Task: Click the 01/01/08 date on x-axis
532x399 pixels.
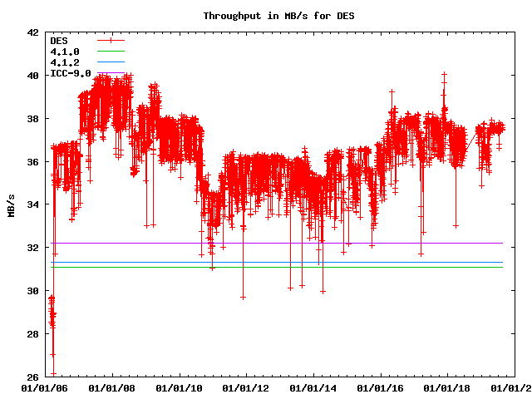Action: (x=112, y=388)
